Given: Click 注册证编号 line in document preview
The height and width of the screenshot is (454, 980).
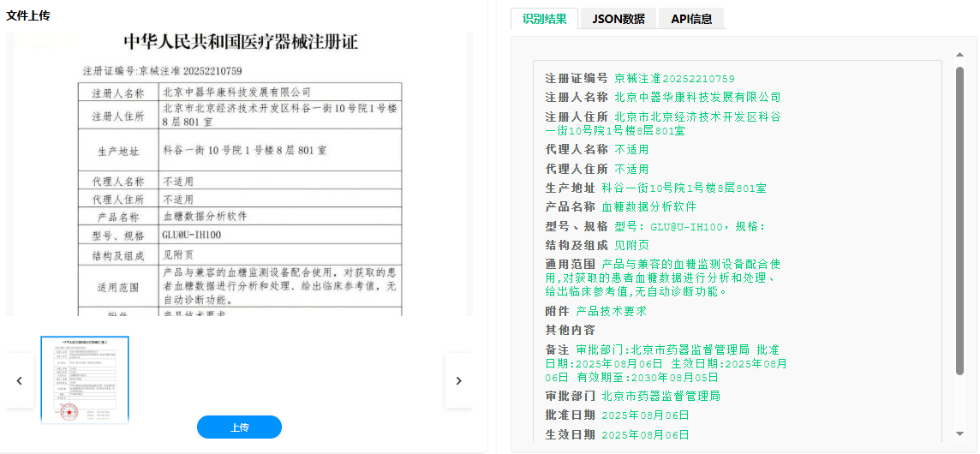Looking at the screenshot, I should [163, 70].
